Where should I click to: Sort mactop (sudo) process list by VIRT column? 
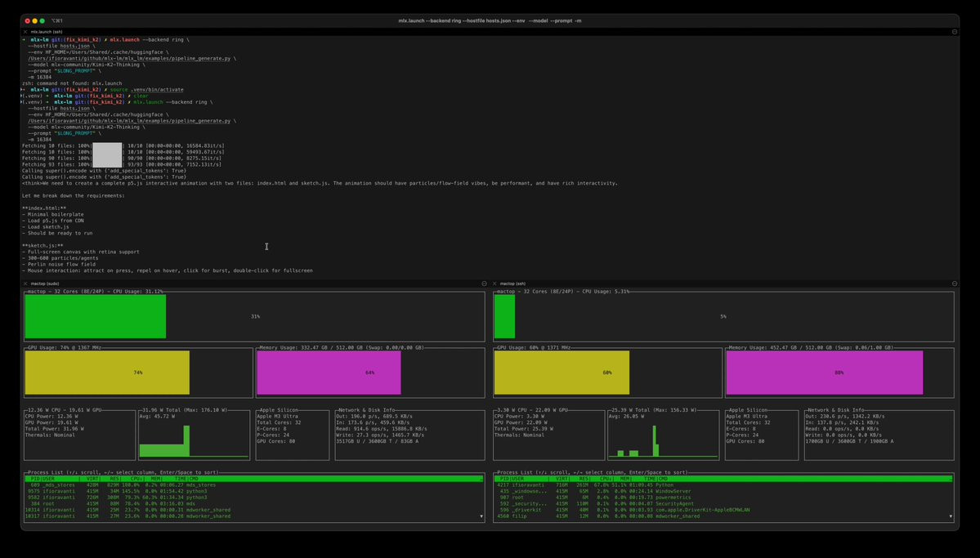click(x=92, y=479)
